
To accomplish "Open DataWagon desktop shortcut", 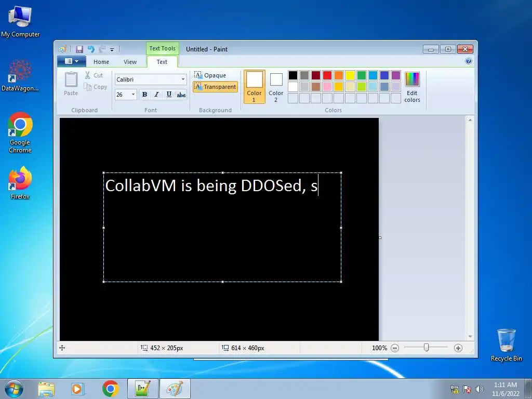I will 20,75.
